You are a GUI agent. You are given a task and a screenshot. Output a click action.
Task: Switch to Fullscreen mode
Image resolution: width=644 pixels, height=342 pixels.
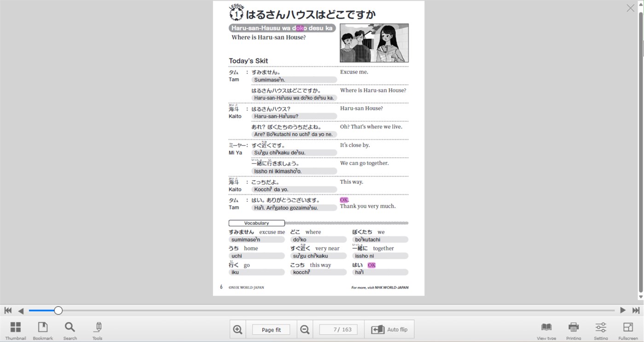[x=628, y=331]
